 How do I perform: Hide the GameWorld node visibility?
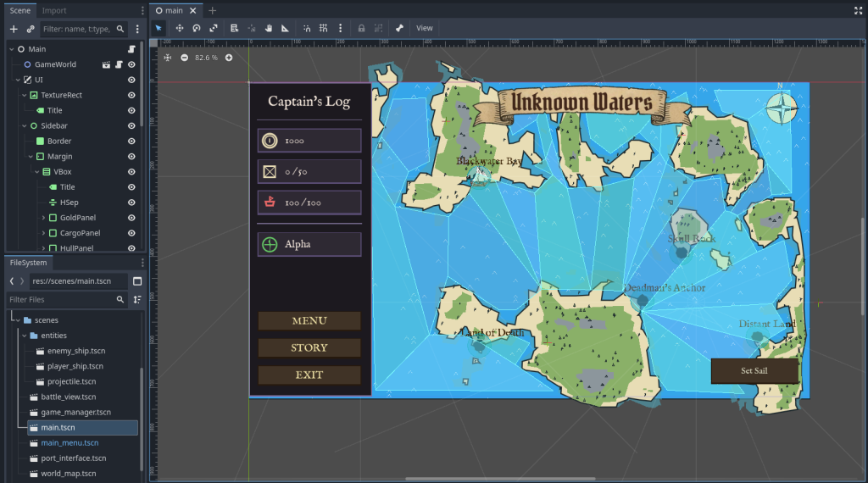pos(131,64)
